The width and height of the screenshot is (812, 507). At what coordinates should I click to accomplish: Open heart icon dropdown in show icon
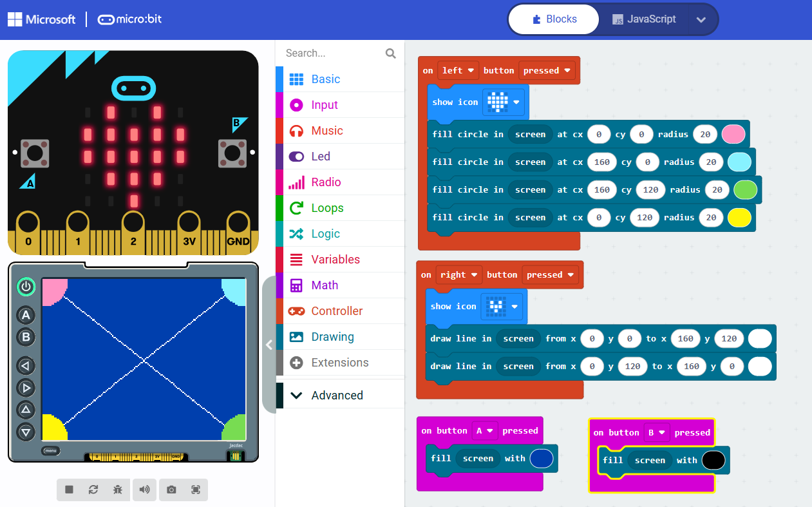click(x=504, y=102)
